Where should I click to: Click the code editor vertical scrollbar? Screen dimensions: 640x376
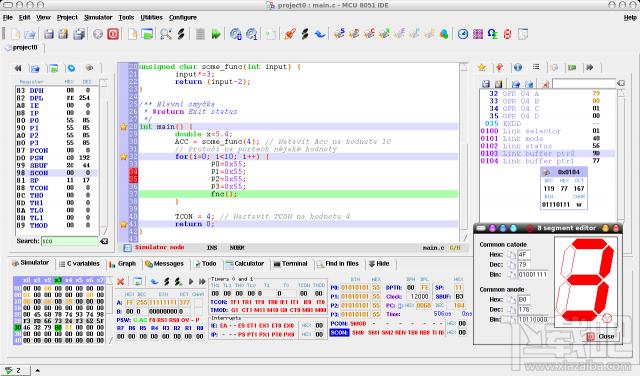coord(464,151)
